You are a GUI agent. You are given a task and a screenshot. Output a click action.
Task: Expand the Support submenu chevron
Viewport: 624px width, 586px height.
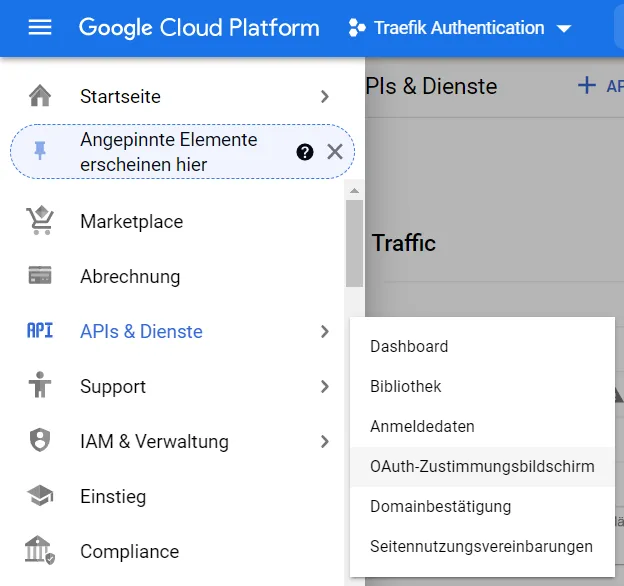(325, 386)
